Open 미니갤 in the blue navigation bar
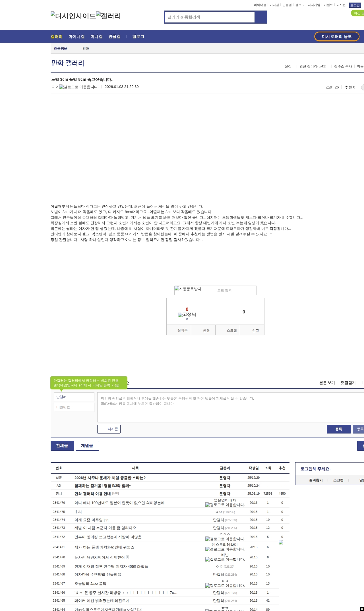 click(96, 37)
